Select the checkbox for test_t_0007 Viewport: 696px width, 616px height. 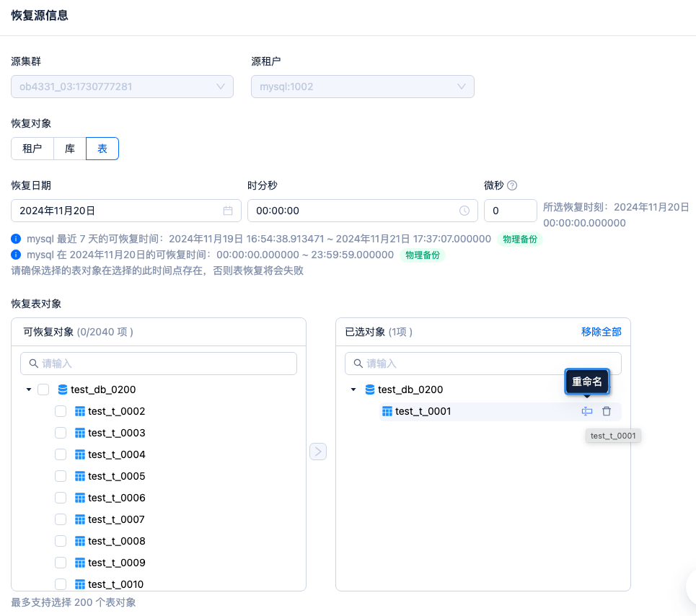[61, 519]
